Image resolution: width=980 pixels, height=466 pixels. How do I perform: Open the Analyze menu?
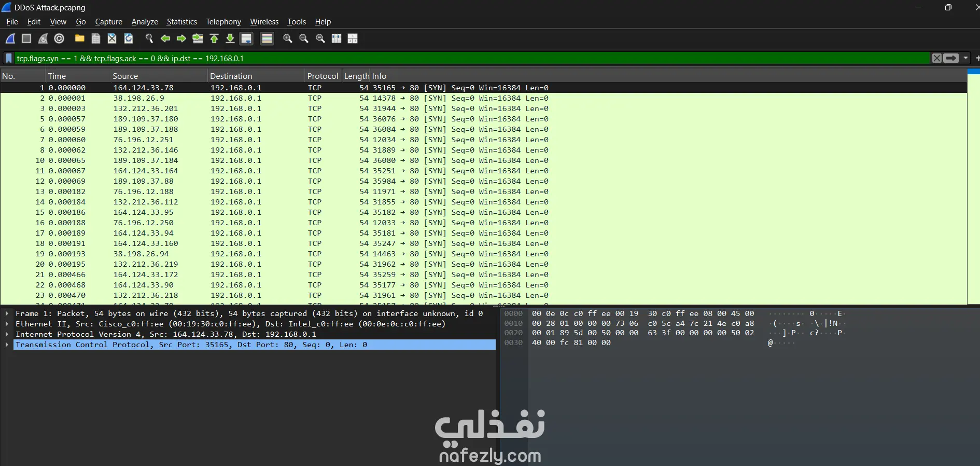click(145, 22)
